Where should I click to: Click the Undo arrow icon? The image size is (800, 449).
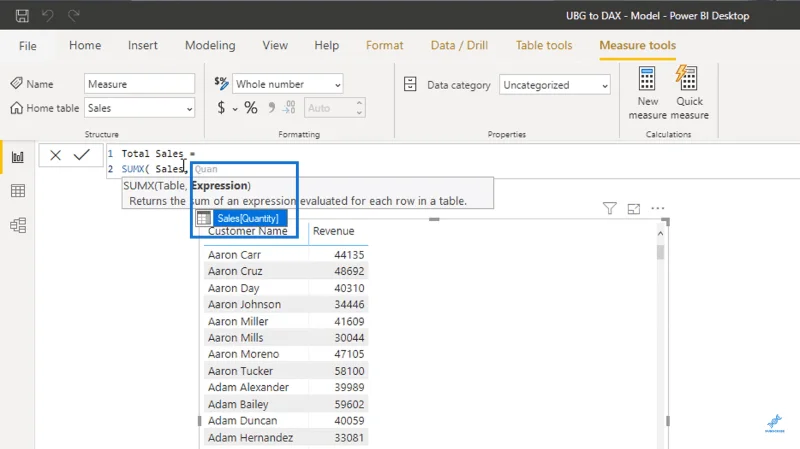47,15
